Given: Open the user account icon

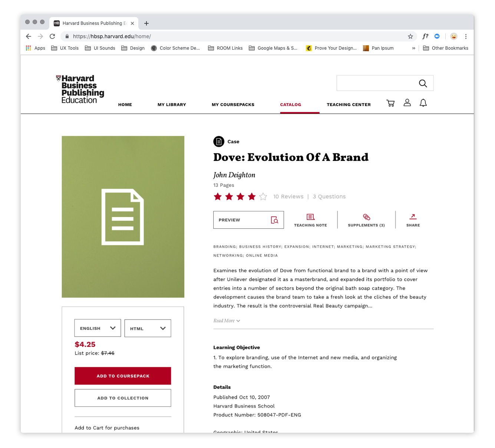Looking at the screenshot, I should (x=407, y=103).
